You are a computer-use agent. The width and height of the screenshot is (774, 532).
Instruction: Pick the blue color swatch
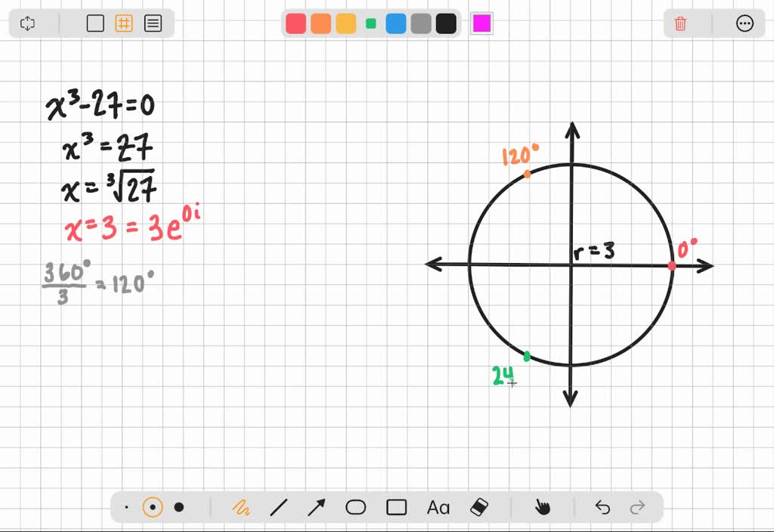coord(396,23)
